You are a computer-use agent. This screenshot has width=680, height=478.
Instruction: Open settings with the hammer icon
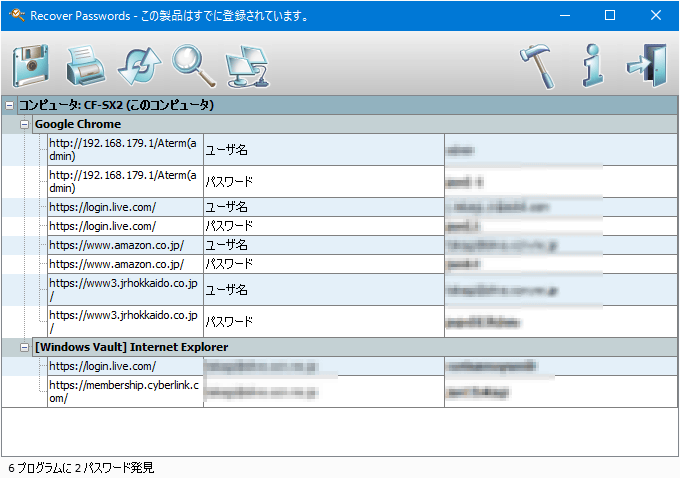pyautogui.click(x=538, y=66)
